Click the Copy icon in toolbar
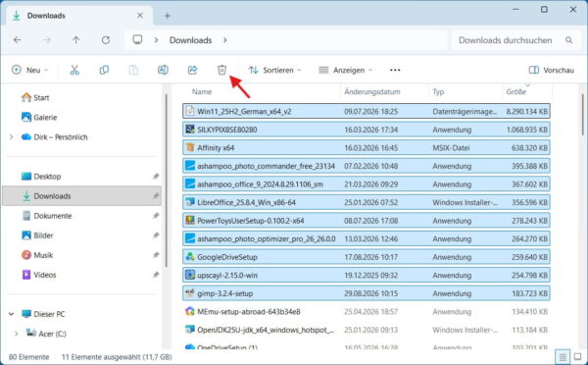Screen dimensions: 588x365 (x=104, y=70)
